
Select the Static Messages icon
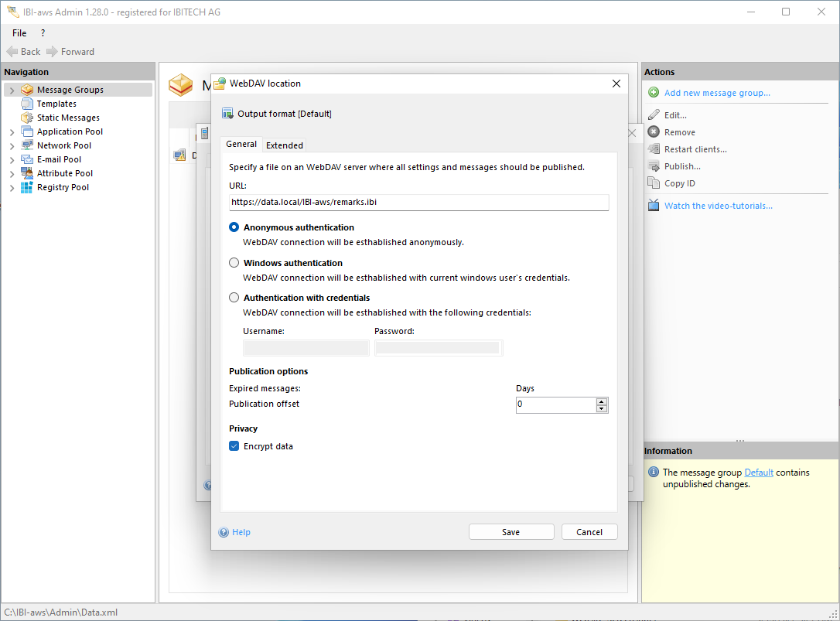(x=27, y=118)
